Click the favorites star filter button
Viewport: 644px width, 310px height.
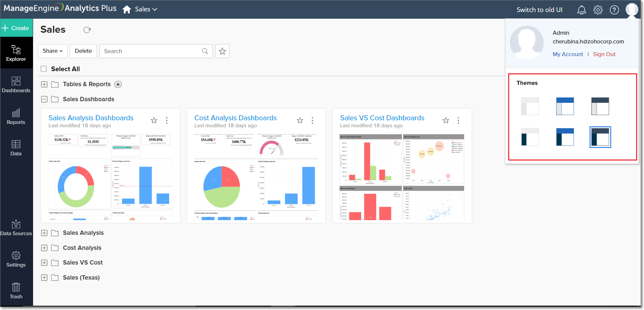[222, 51]
